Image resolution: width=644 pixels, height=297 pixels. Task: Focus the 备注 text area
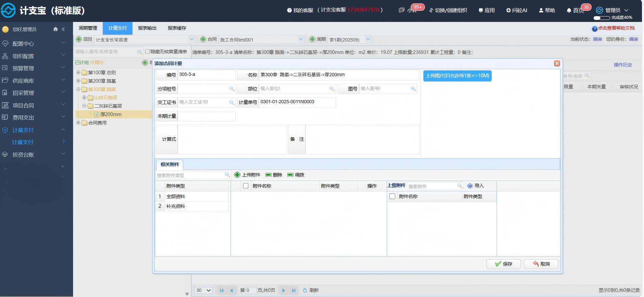(x=362, y=139)
